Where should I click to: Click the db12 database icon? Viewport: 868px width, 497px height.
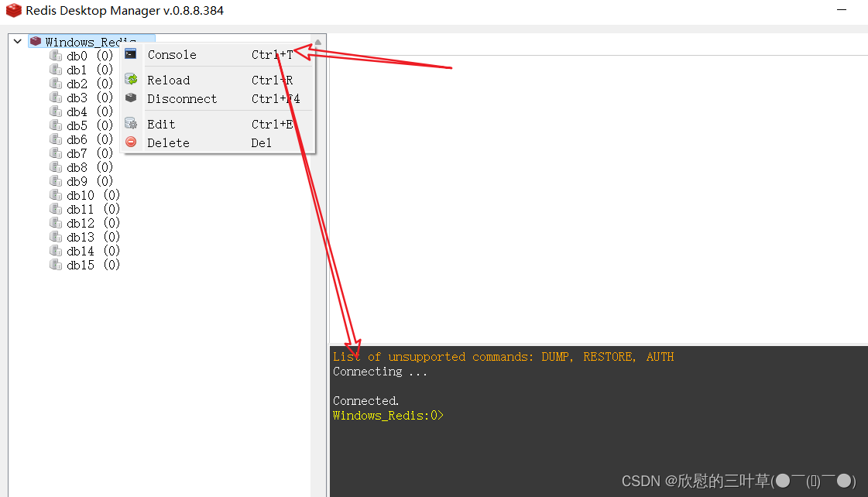coord(55,222)
